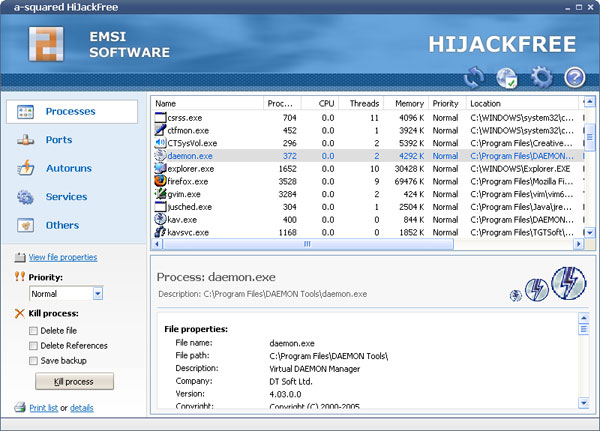The height and width of the screenshot is (431, 600).
Task: Open the Services section
Action: click(52, 197)
